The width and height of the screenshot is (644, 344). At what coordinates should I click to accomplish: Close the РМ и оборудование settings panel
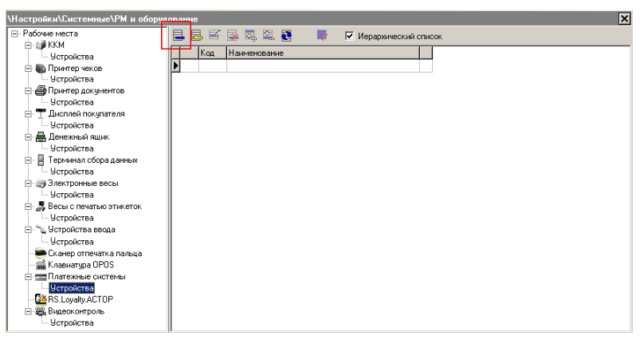click(x=624, y=18)
